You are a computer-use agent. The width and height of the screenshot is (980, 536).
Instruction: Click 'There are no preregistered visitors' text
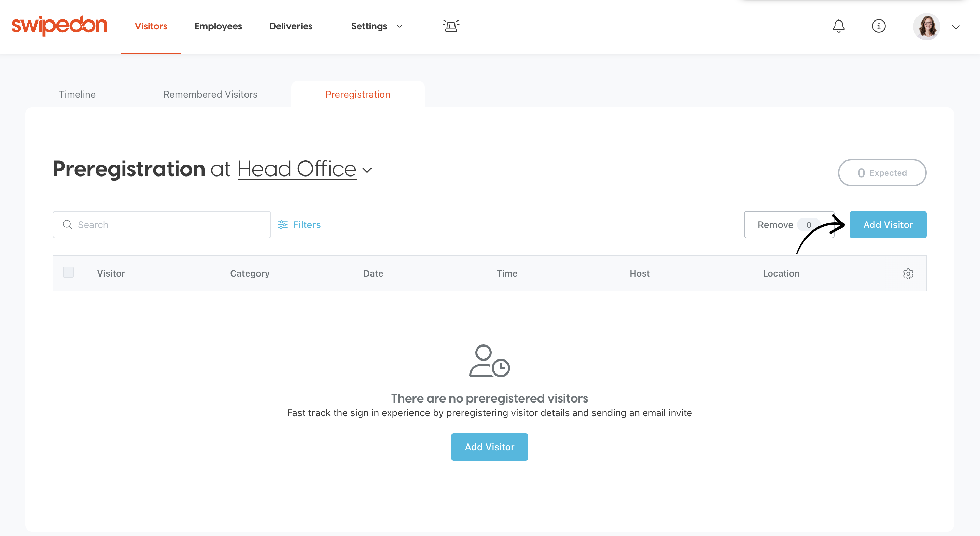489,398
